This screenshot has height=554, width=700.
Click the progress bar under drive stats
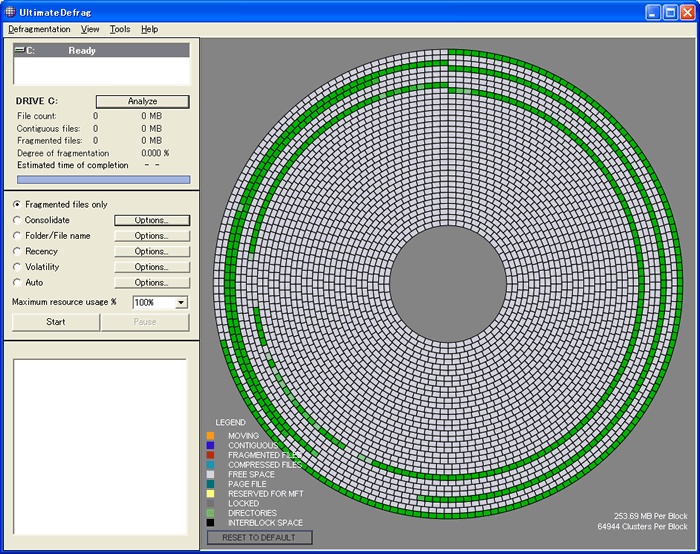pyautogui.click(x=104, y=179)
